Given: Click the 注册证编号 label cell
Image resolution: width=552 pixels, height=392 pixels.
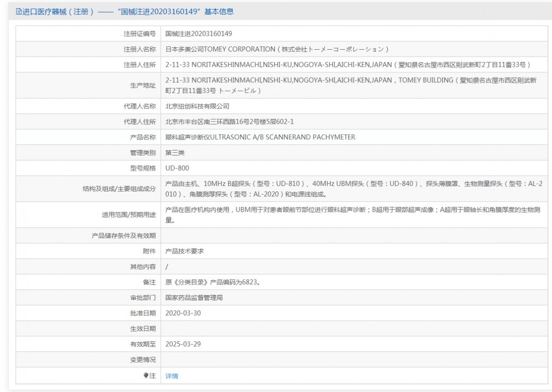Looking at the screenshot, I should (x=140, y=34).
